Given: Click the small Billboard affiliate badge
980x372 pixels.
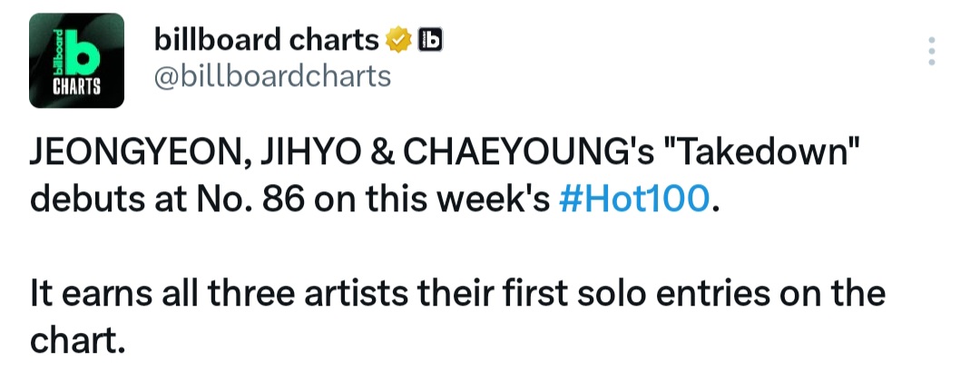Looking at the screenshot, I should click(x=430, y=40).
